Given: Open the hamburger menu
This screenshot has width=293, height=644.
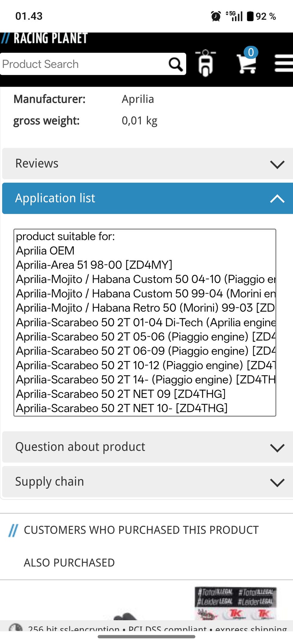Looking at the screenshot, I should pos(284,63).
